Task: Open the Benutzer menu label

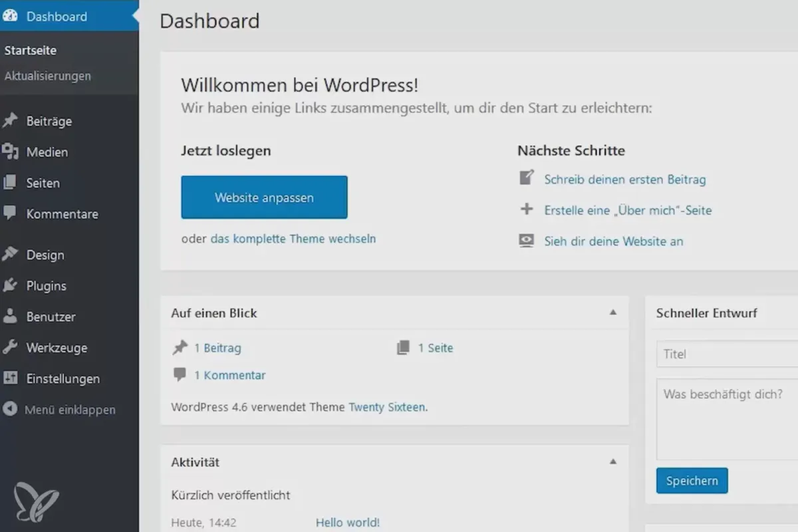Action: pos(51,317)
